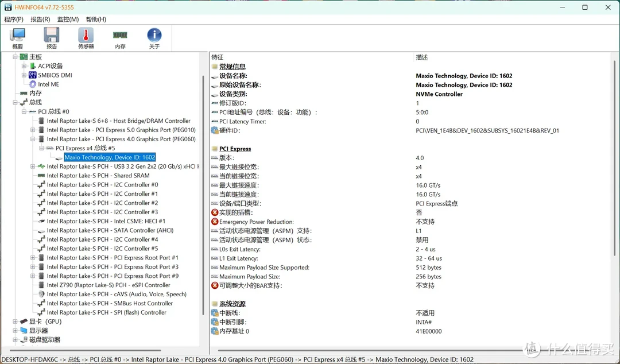The width and height of the screenshot is (620, 364).
Task: Select SPI (flash) Controller tree item
Action: (x=106, y=312)
